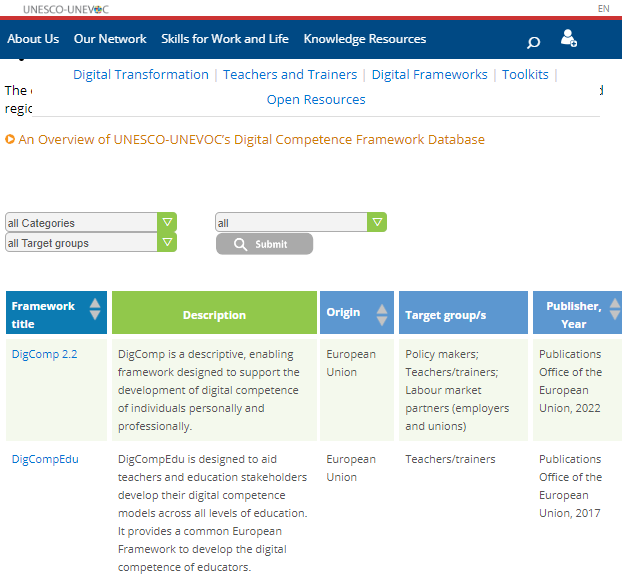Go to Open Resources section

(x=316, y=100)
